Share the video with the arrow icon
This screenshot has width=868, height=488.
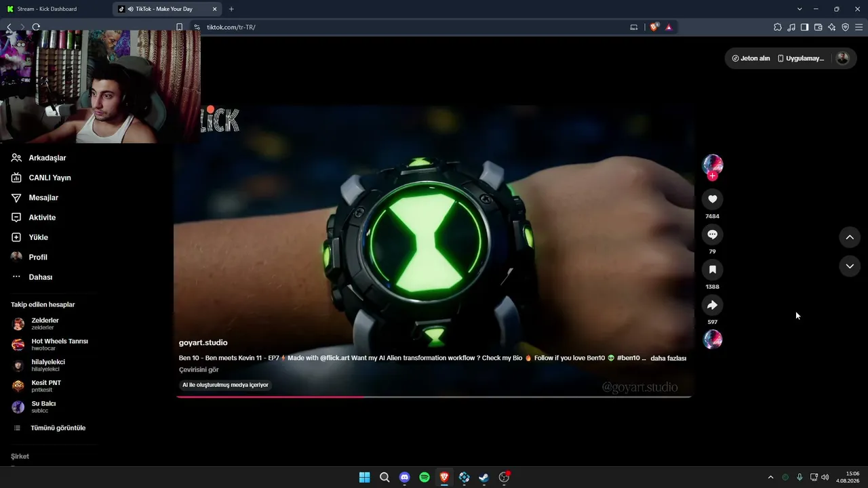[712, 304]
